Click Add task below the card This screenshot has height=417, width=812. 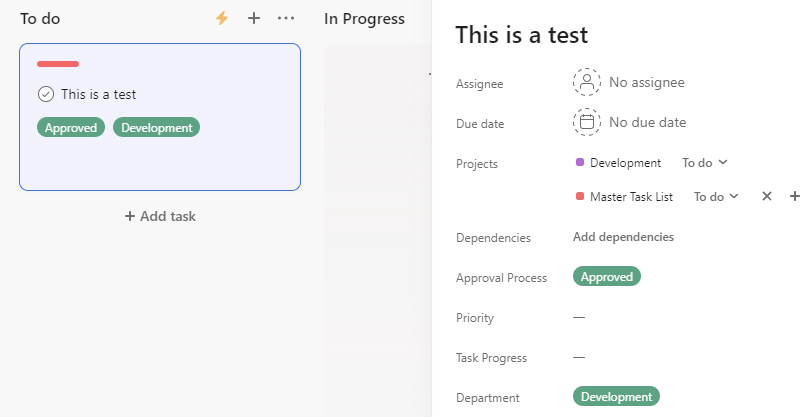tap(160, 216)
